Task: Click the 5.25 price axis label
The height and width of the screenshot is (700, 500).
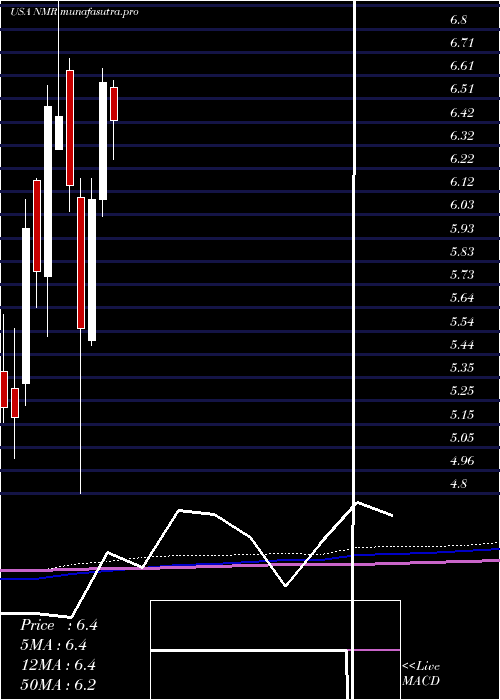Action: pos(462,391)
